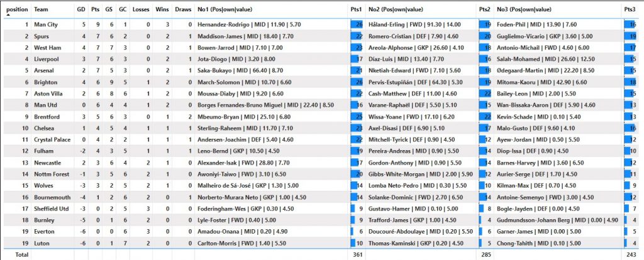644x260 pixels.
Task: Click the Liverpool team name cell
Action: tap(45, 58)
